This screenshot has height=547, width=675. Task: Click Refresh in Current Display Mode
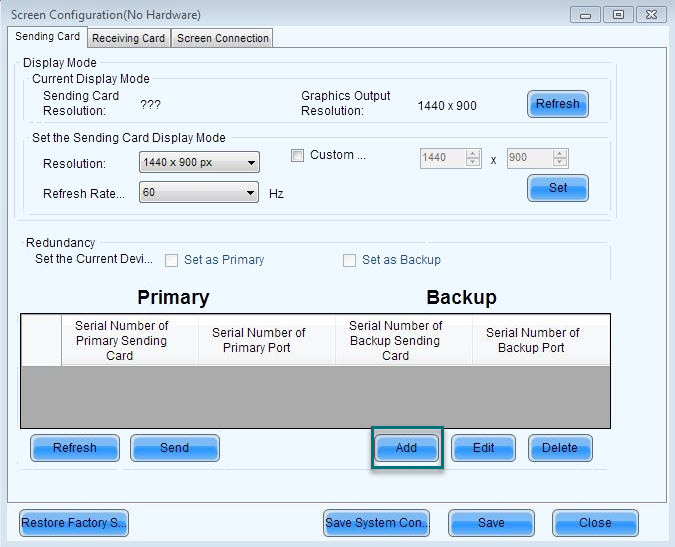click(557, 104)
